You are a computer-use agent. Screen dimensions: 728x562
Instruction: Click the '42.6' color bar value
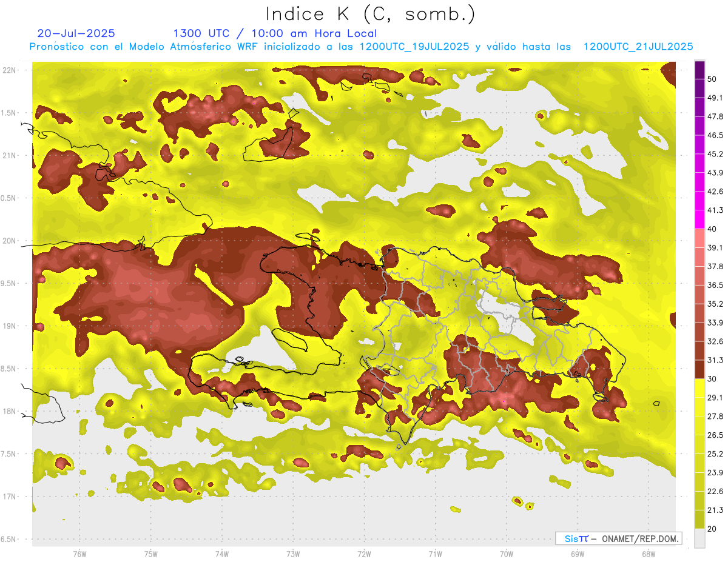[715, 192]
